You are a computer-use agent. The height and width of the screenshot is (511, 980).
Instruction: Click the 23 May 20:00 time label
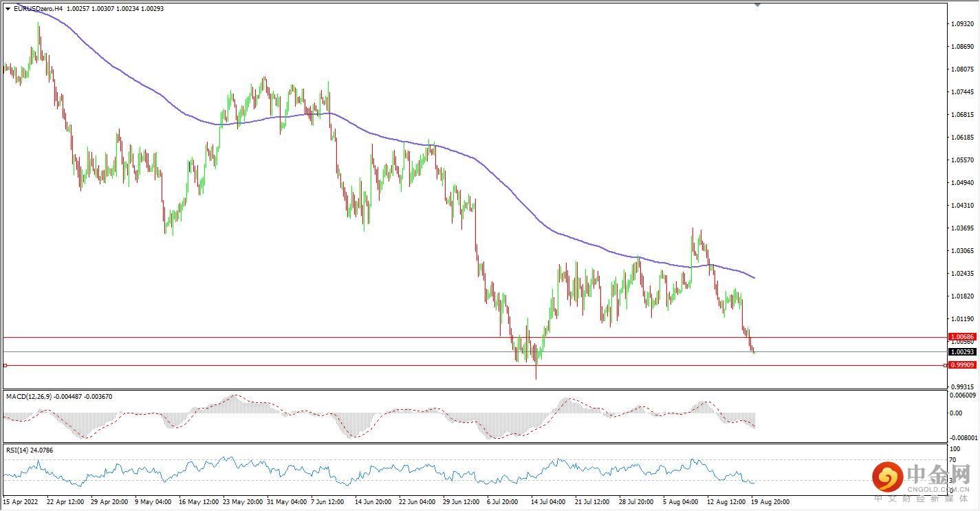pos(243,502)
